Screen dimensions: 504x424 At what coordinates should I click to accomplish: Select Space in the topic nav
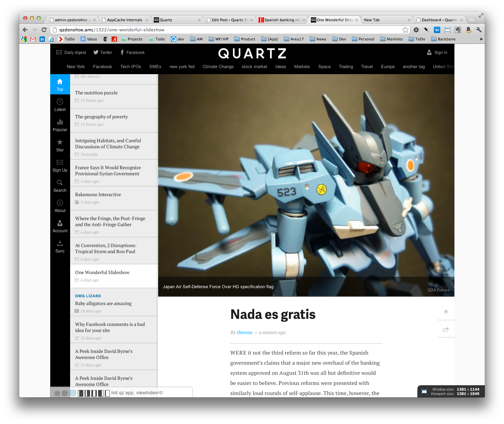[x=324, y=67]
